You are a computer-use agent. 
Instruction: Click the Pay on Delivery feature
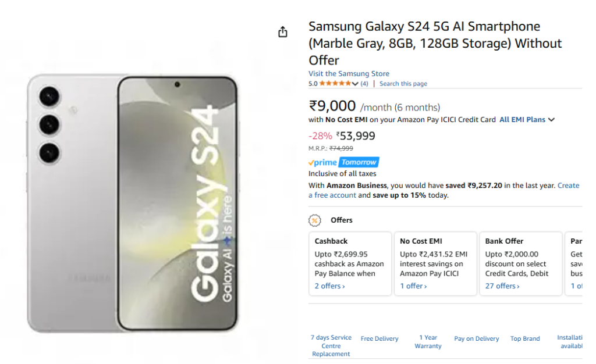click(x=477, y=338)
